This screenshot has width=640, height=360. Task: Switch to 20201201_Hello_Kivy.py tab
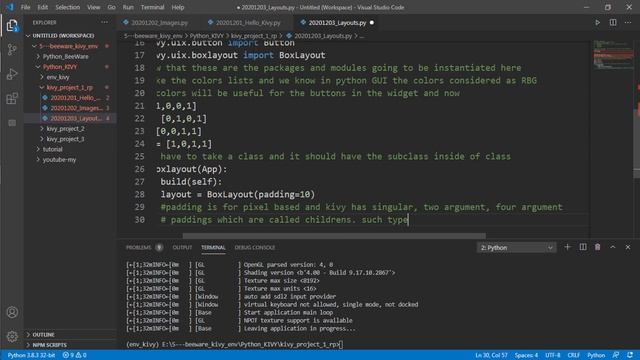coord(248,23)
